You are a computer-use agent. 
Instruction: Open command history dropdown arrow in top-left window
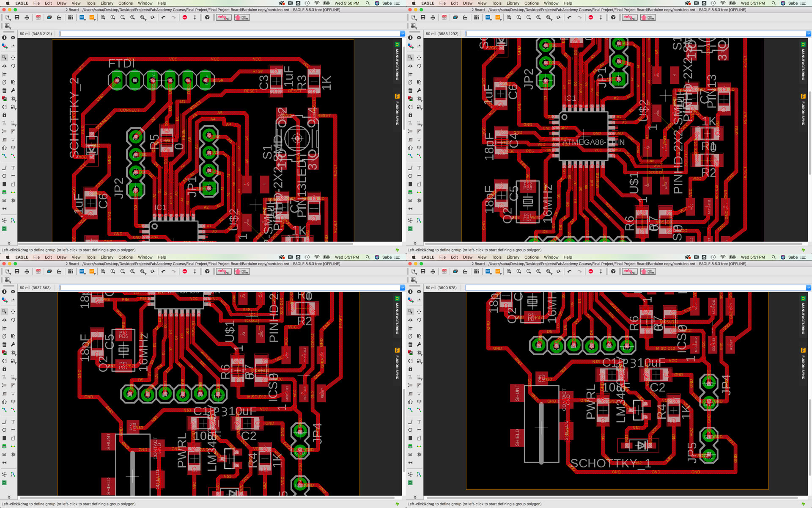[x=402, y=33]
